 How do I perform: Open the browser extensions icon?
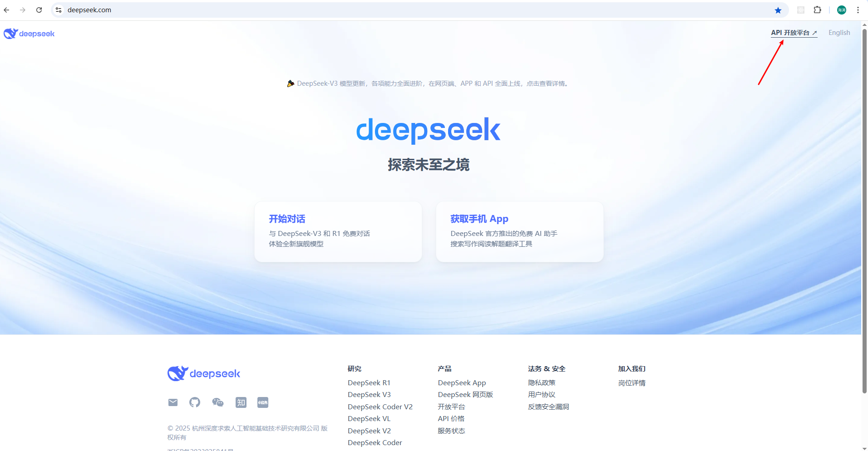[818, 10]
